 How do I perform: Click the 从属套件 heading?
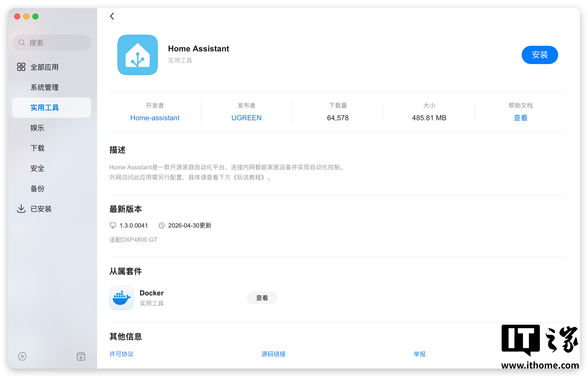coord(125,271)
